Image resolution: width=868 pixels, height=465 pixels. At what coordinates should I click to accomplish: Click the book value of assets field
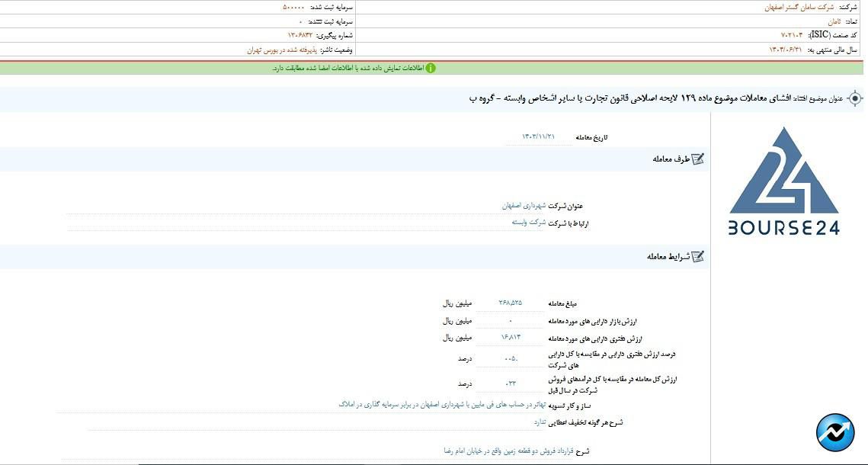point(510,338)
